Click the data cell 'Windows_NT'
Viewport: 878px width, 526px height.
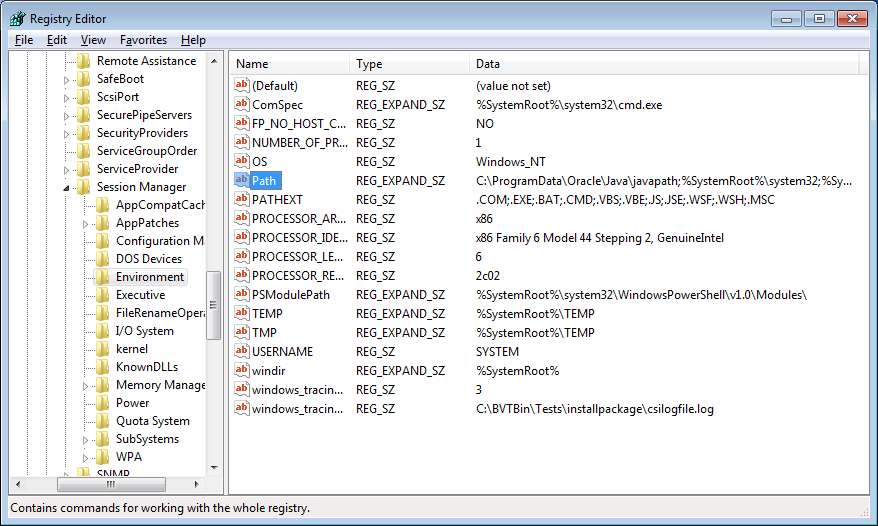(511, 162)
